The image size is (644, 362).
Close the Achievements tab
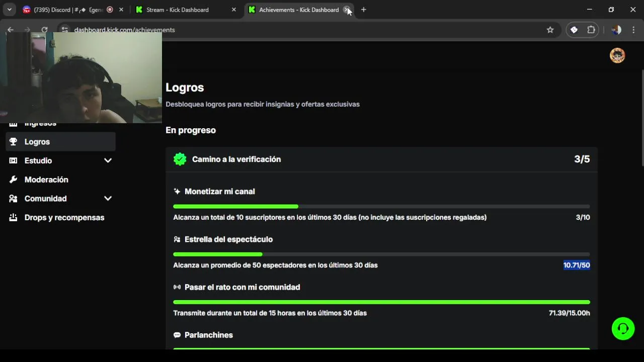pyautogui.click(x=346, y=10)
